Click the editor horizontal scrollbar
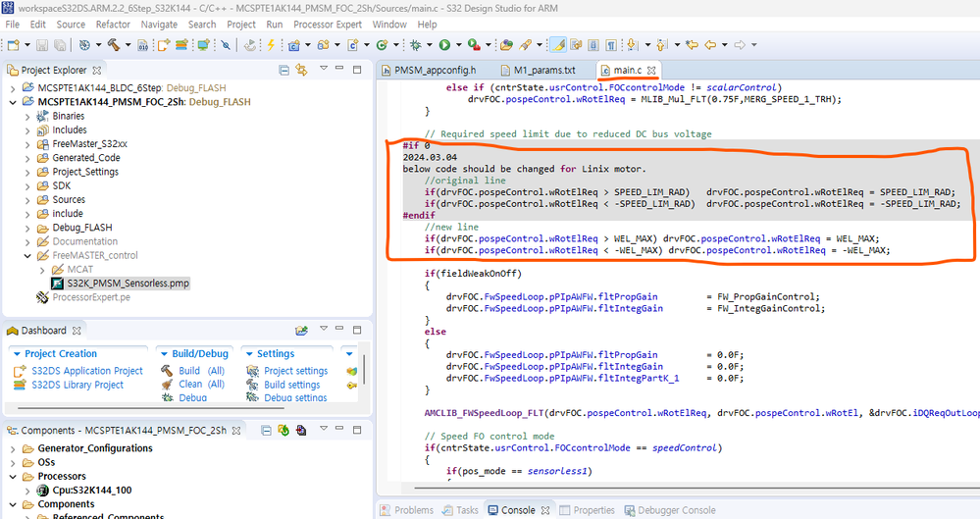 pyautogui.click(x=696, y=487)
